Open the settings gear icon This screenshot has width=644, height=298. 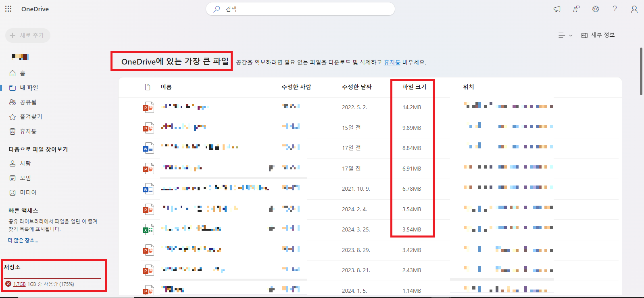(596, 9)
